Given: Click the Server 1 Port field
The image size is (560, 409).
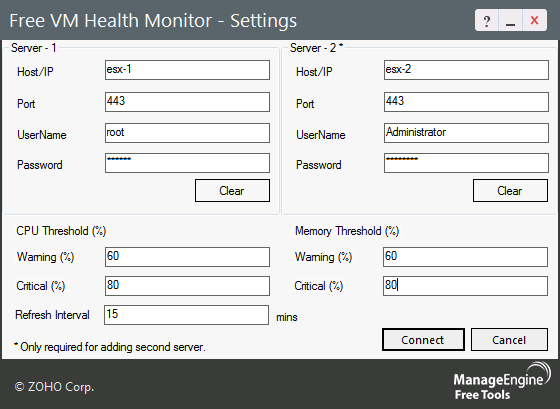Looking at the screenshot, I should (187, 102).
